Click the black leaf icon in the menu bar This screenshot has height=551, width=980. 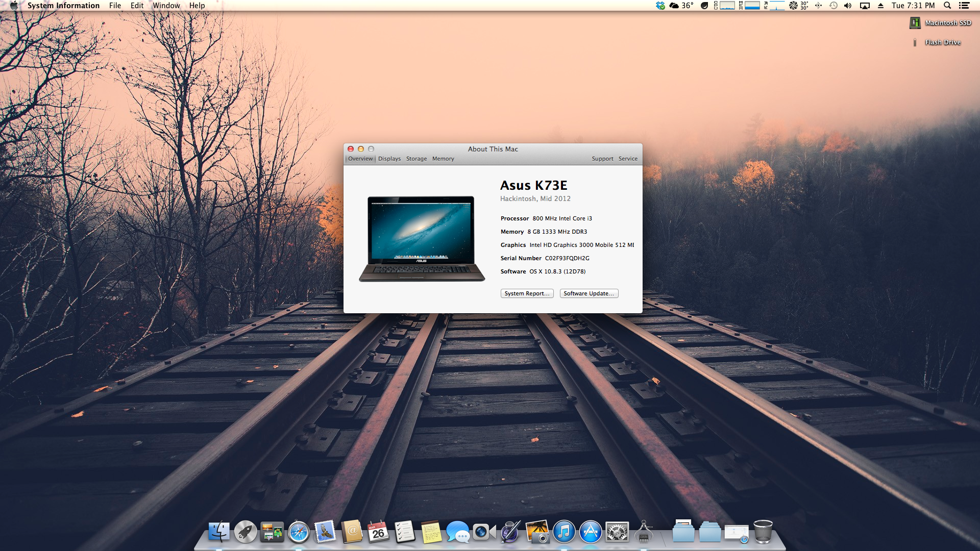(704, 6)
